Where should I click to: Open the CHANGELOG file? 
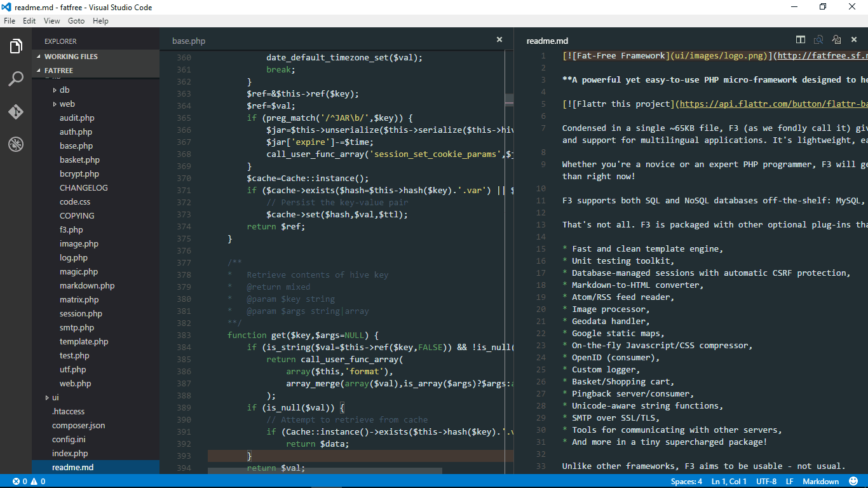(84, 188)
